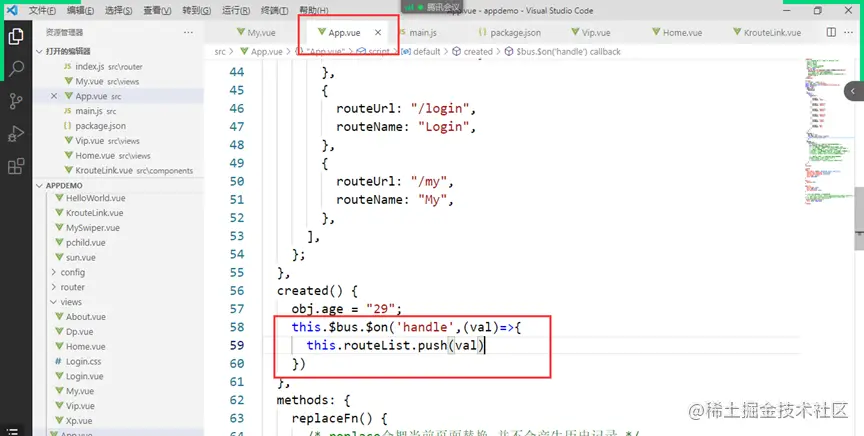Open the 选择(S) menu

point(118,10)
